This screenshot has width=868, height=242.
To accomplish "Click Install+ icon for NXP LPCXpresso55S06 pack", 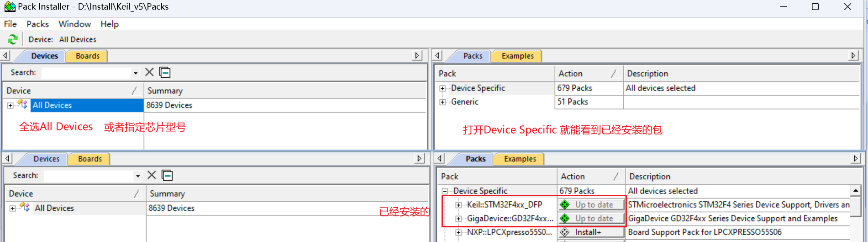I will click(565, 232).
